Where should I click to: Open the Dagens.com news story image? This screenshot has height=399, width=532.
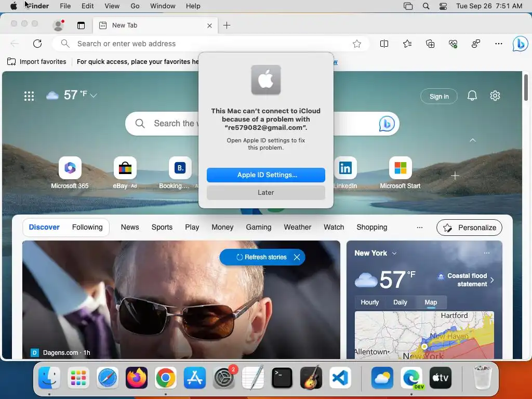click(181, 300)
